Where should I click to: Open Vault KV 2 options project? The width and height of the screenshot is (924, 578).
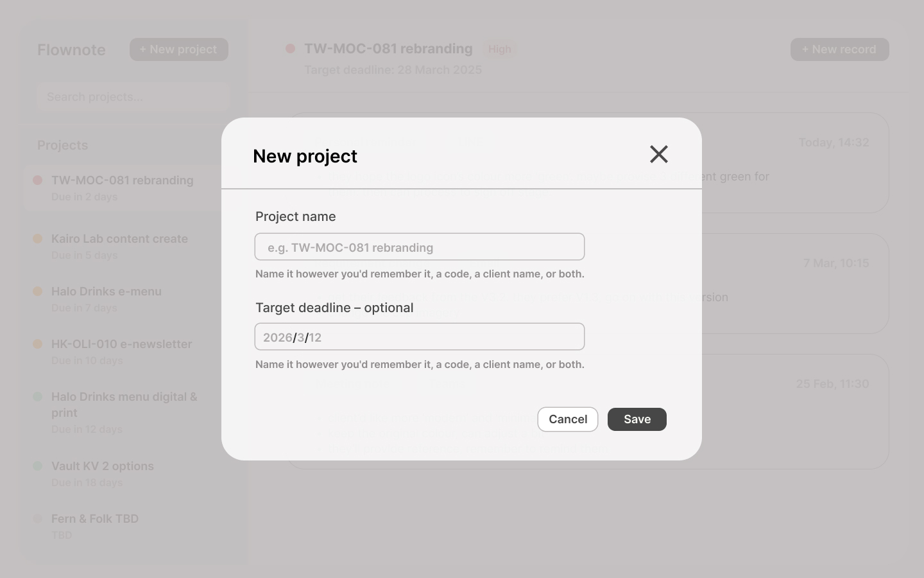coord(103,467)
